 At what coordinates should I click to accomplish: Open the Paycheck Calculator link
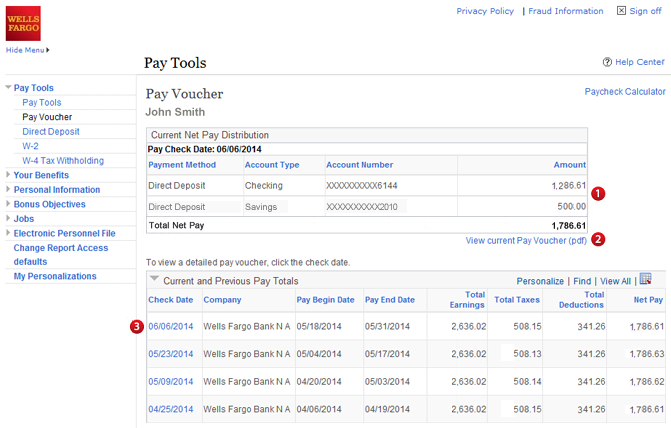click(x=625, y=92)
